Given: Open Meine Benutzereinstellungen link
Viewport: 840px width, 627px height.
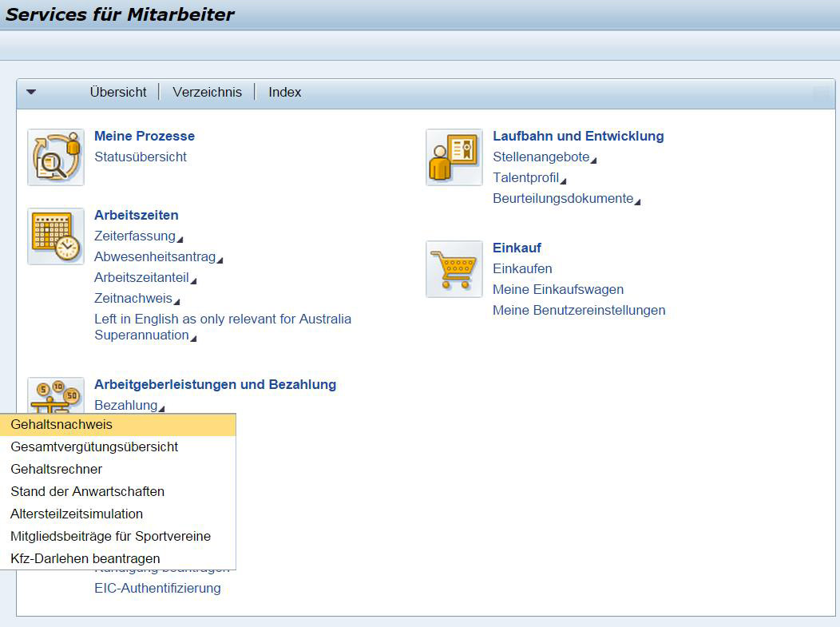Looking at the screenshot, I should [x=579, y=311].
